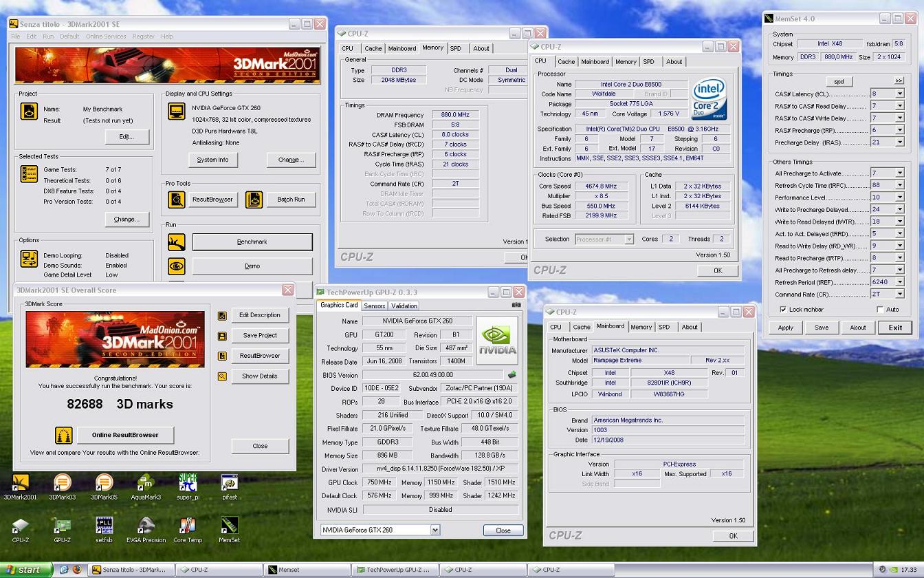This screenshot has height=578, width=924.
Task: Click the Batch Run document icon
Action: coord(254,200)
